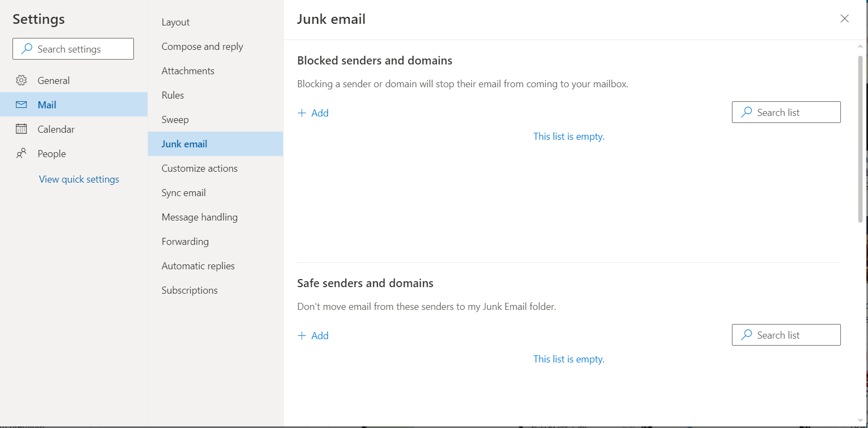The width and height of the screenshot is (868, 428).
Task: Click the plus icon under Safe senders
Action: (302, 335)
